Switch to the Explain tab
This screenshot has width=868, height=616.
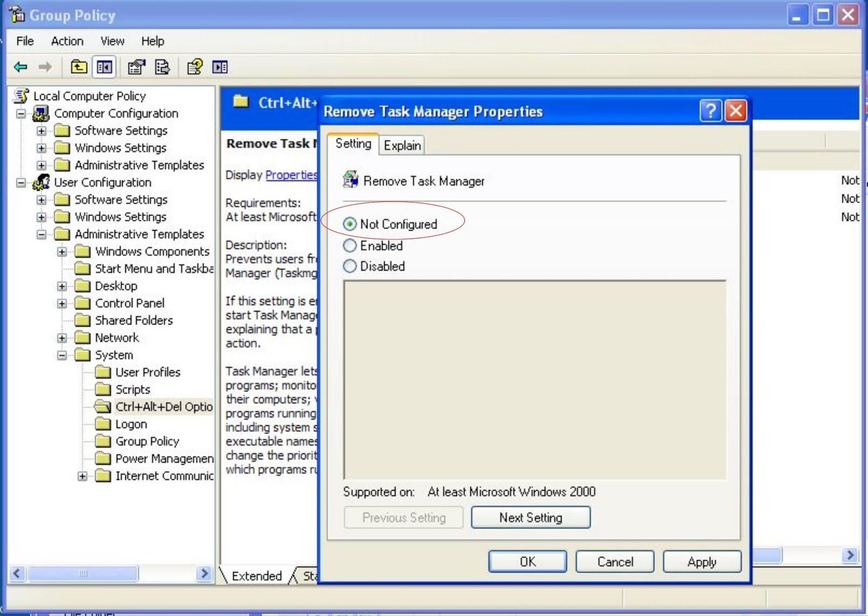401,145
